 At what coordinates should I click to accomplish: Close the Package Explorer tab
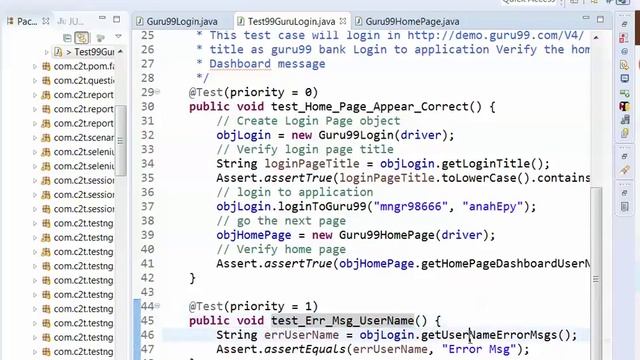(x=46, y=21)
